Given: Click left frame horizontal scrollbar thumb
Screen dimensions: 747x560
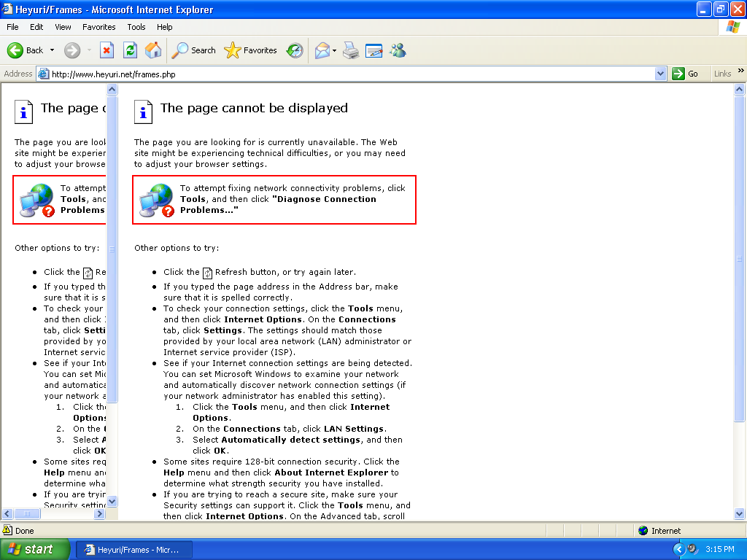Looking at the screenshot, I should (27, 514).
